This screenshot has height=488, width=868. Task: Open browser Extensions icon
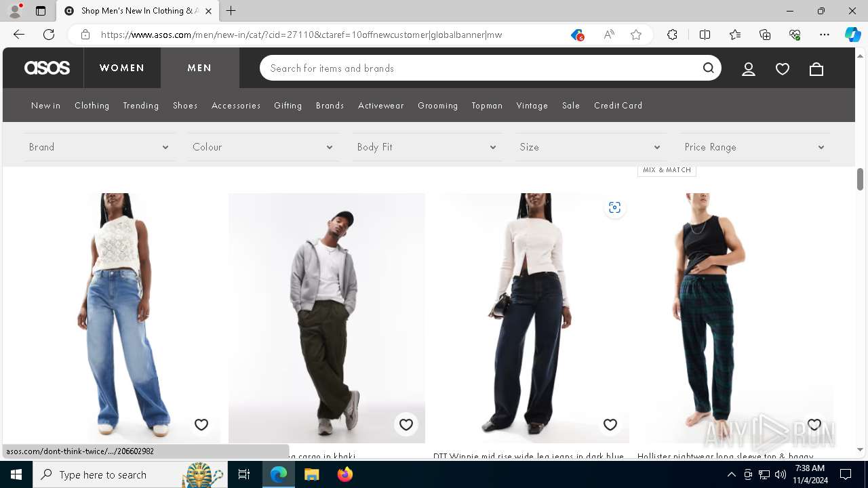[x=672, y=35]
